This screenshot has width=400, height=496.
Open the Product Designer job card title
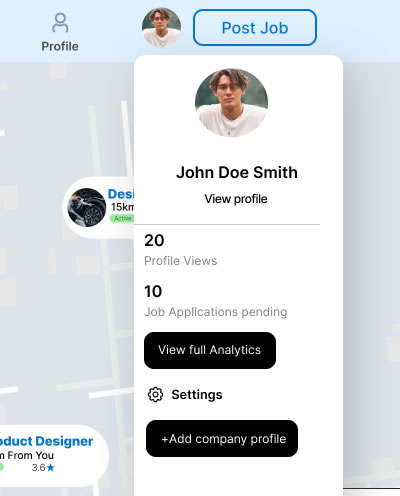pos(46,441)
